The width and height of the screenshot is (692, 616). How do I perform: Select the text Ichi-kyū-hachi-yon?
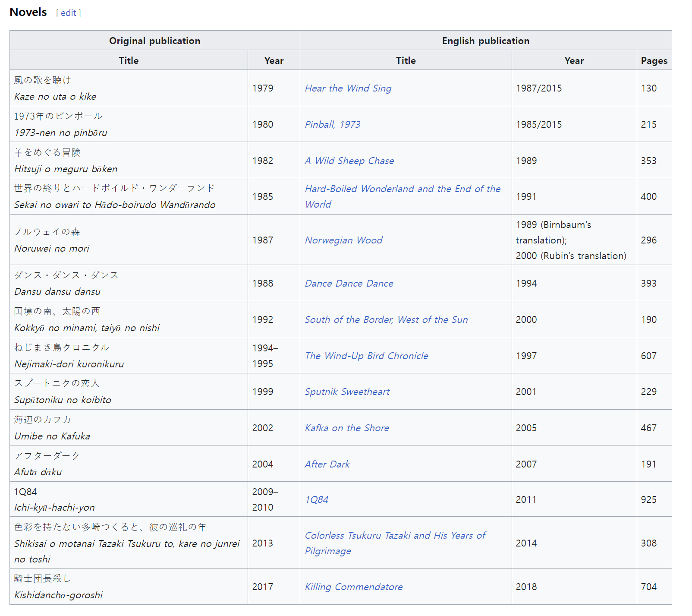(54, 507)
